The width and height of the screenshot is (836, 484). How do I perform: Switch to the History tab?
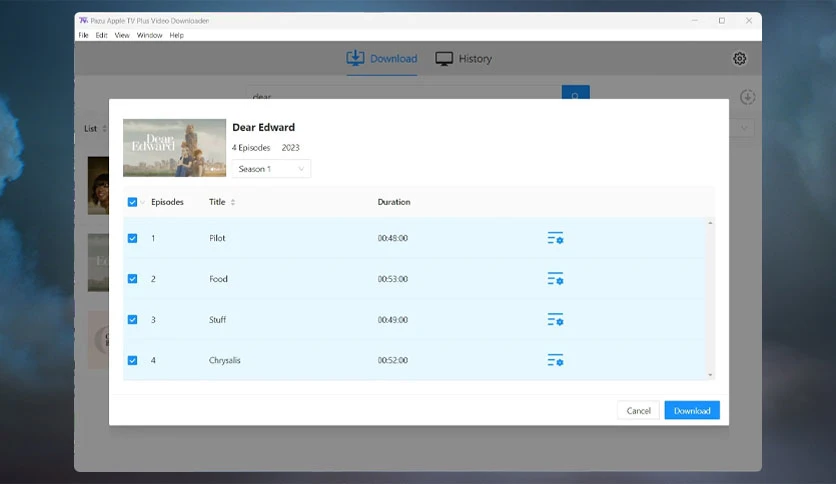(x=464, y=59)
